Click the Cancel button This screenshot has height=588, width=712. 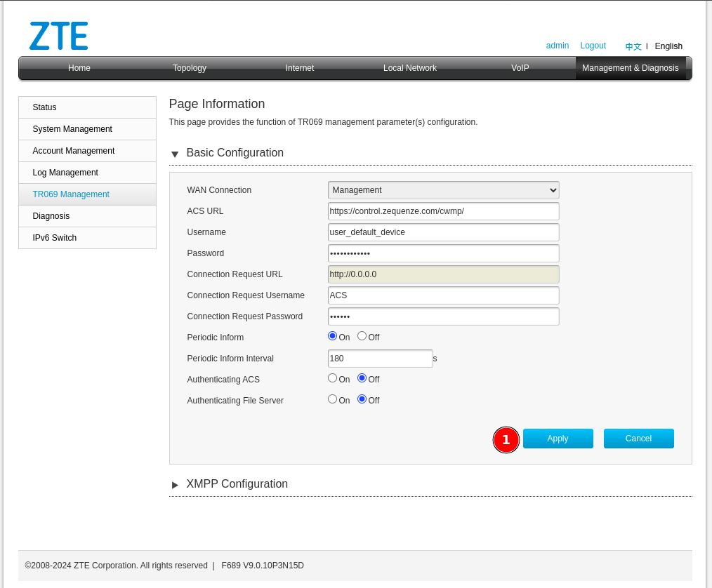[638, 439]
